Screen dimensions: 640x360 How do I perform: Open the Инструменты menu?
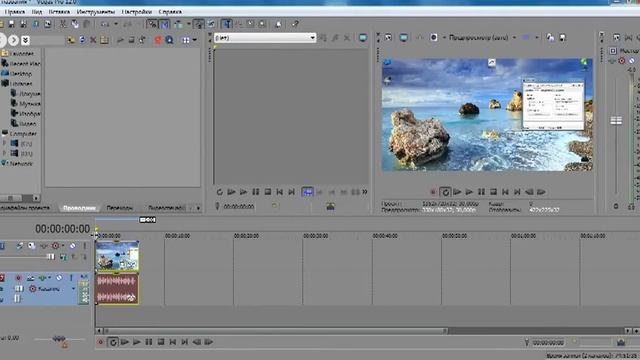[x=96, y=12]
